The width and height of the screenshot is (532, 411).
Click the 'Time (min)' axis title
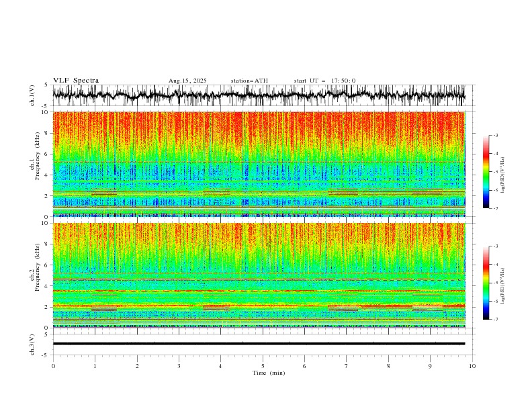pos(269,373)
